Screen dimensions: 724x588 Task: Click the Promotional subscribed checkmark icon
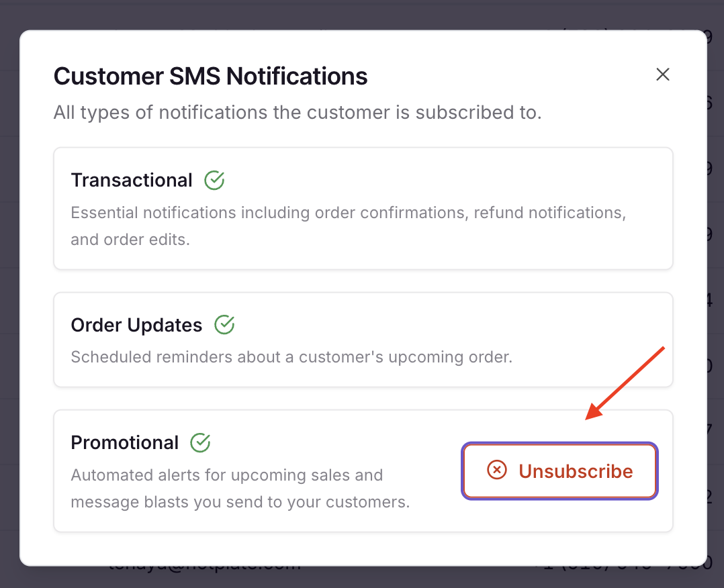(200, 442)
